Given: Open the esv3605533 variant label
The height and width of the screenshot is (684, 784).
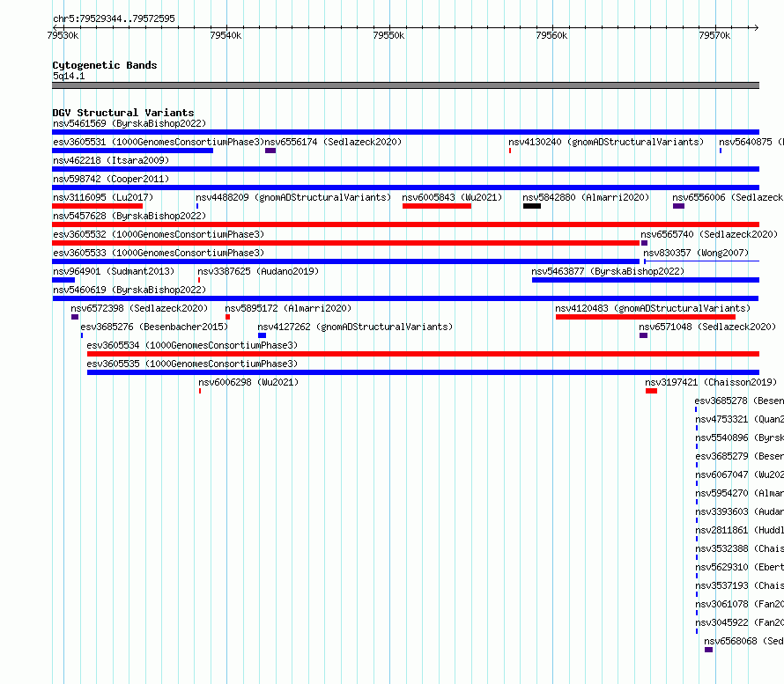Looking at the screenshot, I should pos(159,253).
